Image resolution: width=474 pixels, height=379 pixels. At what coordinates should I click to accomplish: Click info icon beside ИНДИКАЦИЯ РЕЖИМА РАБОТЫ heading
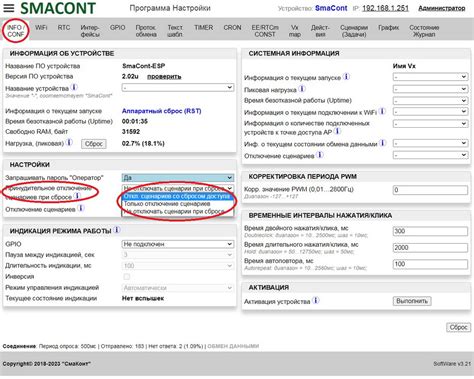click(117, 230)
